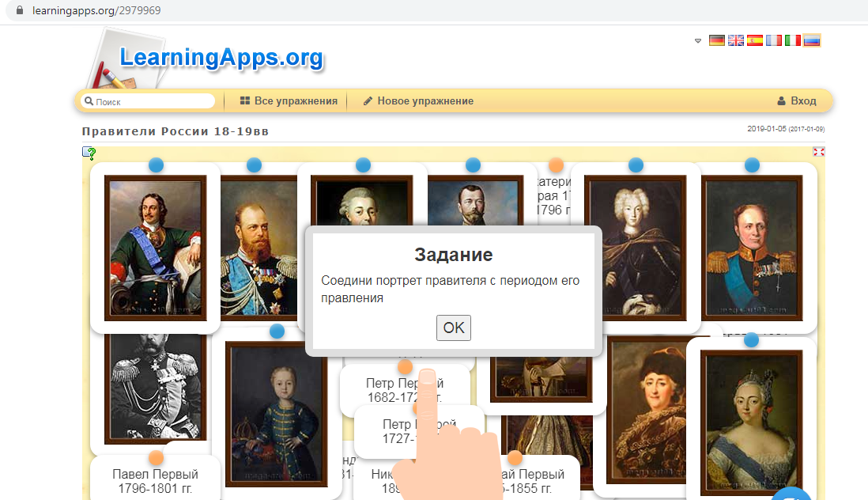
Task: Open Все упражнения menu item
Action: (x=289, y=100)
